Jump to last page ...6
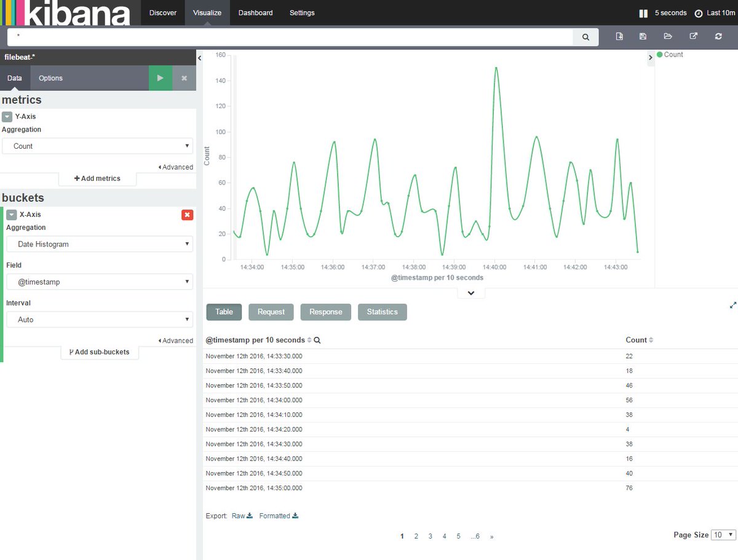738x560 pixels. [475, 536]
